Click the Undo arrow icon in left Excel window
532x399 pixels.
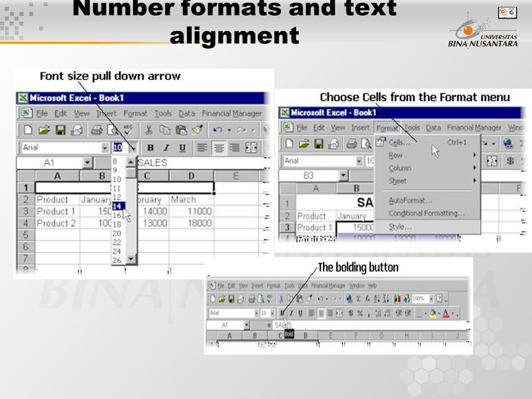click(x=217, y=130)
